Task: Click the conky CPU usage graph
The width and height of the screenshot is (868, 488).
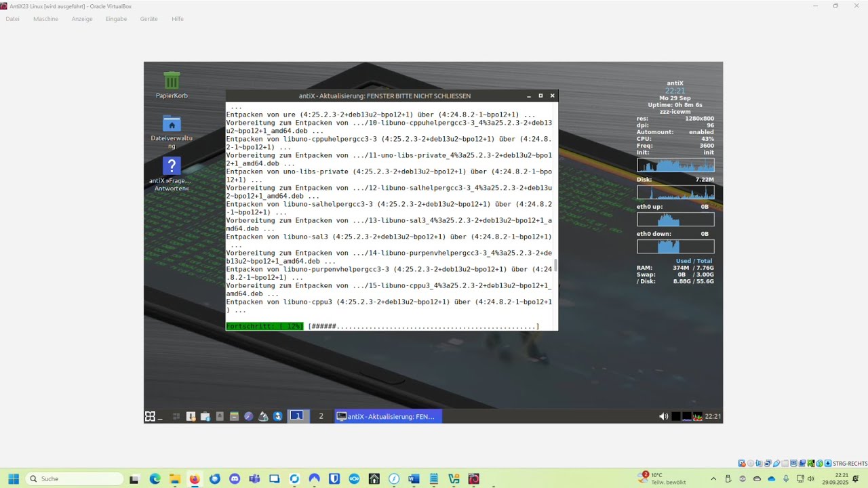Action: [x=675, y=165]
